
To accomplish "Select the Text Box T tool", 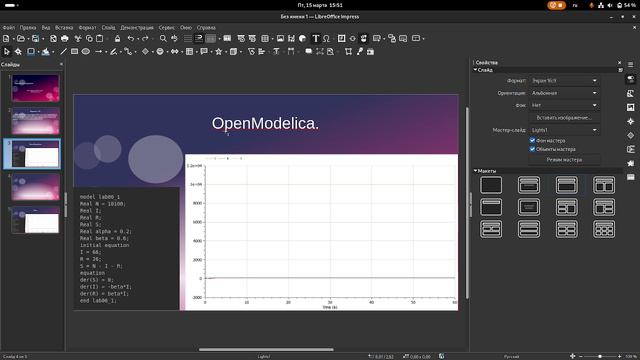I will tap(316, 38).
